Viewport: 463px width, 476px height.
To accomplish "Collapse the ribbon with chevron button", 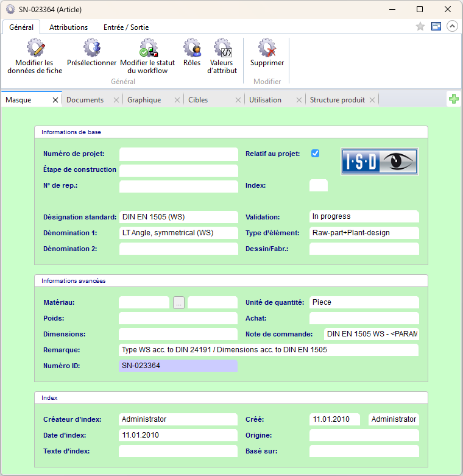I will [x=452, y=26].
